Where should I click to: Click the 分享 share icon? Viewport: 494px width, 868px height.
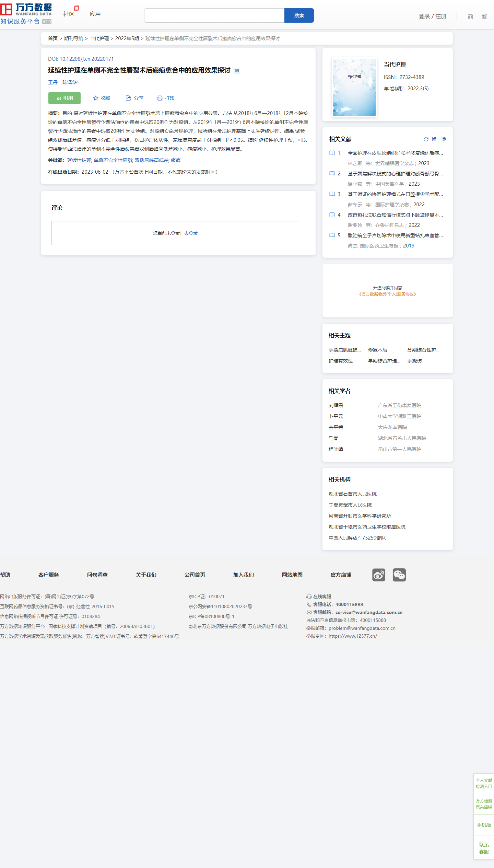pyautogui.click(x=128, y=98)
